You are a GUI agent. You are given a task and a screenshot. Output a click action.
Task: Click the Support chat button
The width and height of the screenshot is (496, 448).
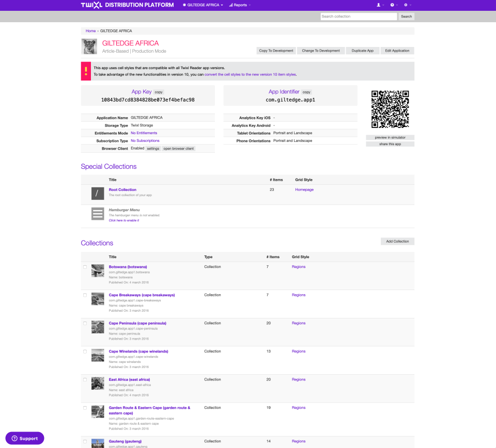(x=25, y=438)
